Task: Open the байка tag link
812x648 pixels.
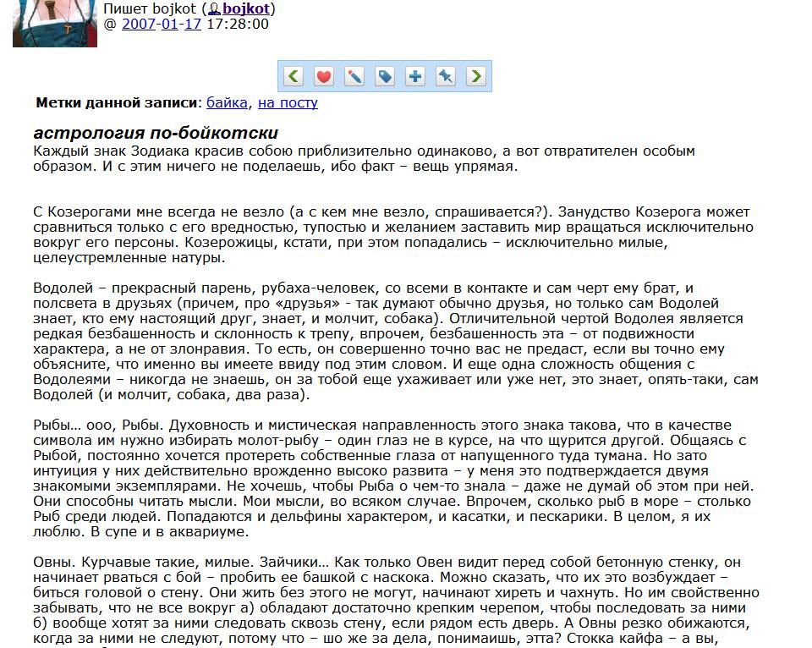Action: coord(227,102)
